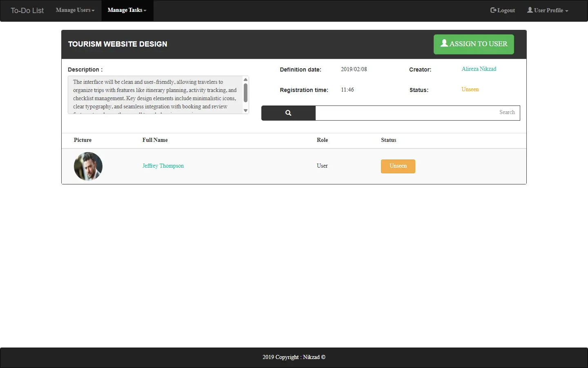This screenshot has width=588, height=368.
Task: Expand the Manage Tasks dropdown
Action: (127, 10)
